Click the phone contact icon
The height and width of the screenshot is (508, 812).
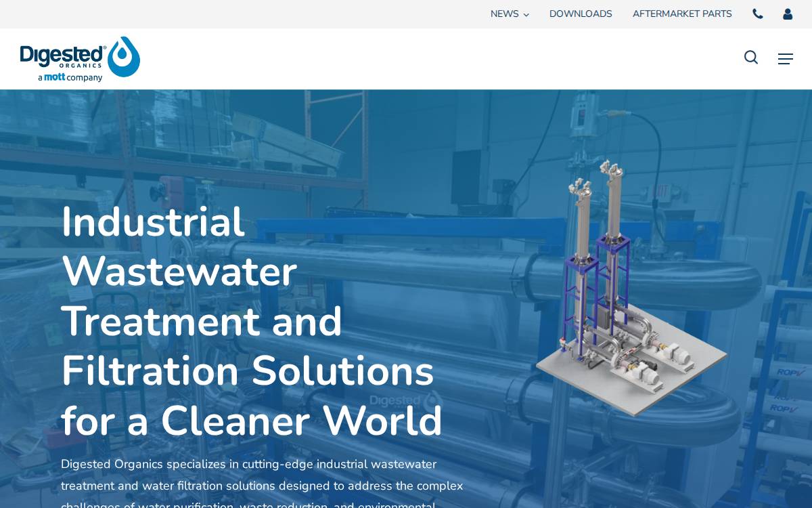coord(758,14)
